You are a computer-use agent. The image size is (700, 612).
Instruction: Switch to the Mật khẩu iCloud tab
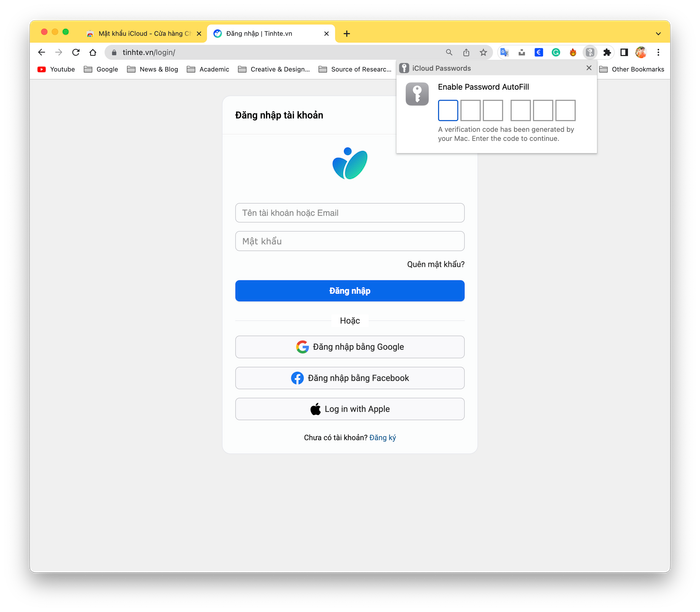144,33
